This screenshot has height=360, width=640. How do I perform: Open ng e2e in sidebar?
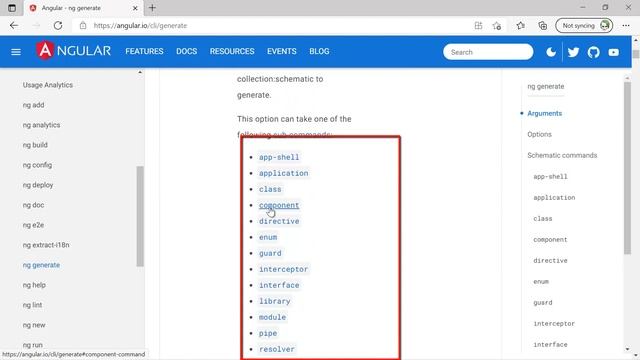[33, 225]
